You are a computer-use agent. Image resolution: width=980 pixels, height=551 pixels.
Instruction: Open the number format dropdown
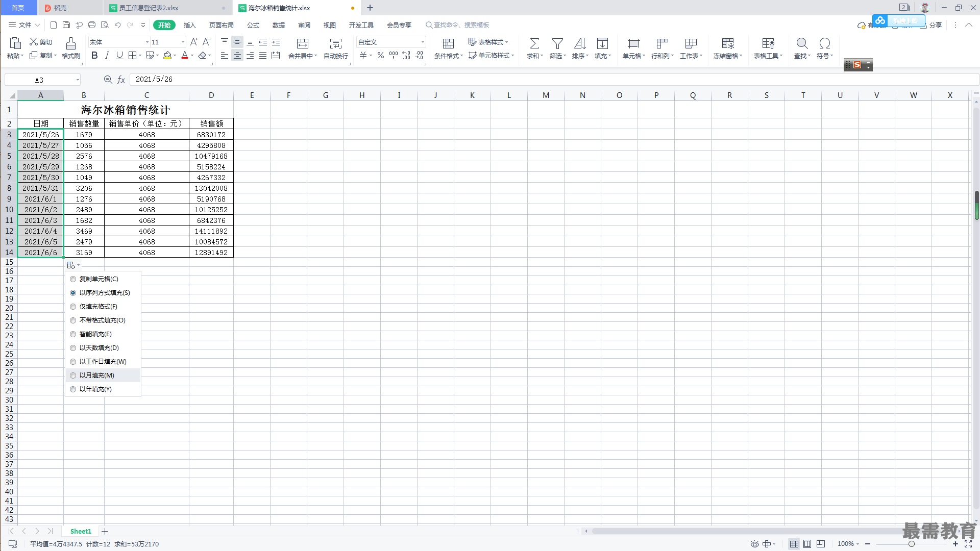point(423,42)
